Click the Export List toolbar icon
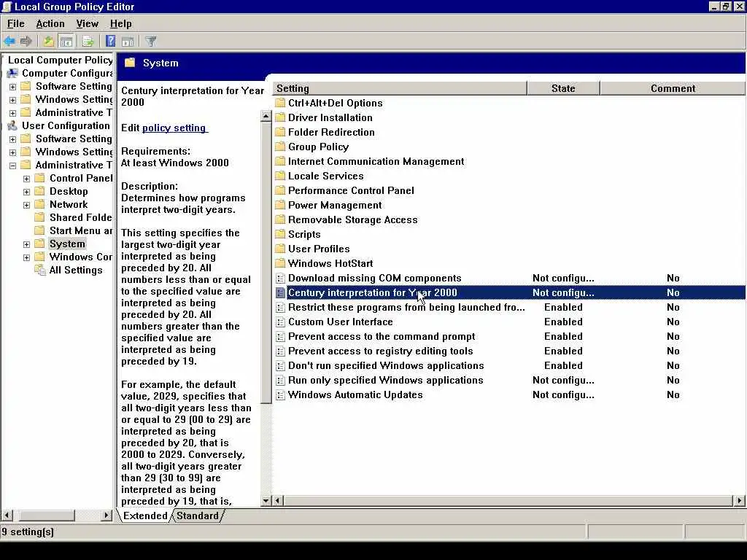This screenshot has width=747, height=560. [88, 42]
